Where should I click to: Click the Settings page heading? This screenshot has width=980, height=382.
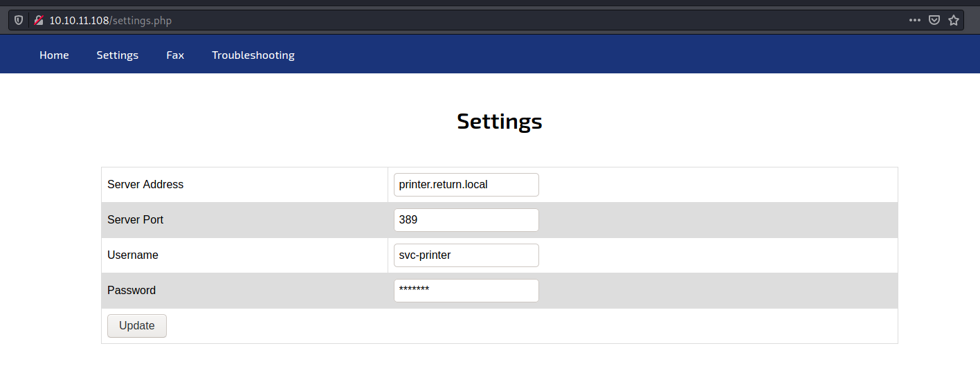(499, 121)
